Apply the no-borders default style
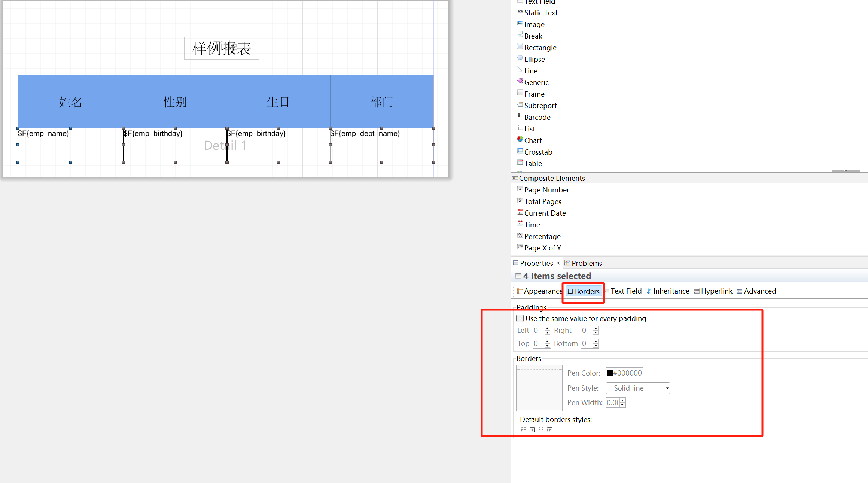 coord(524,430)
